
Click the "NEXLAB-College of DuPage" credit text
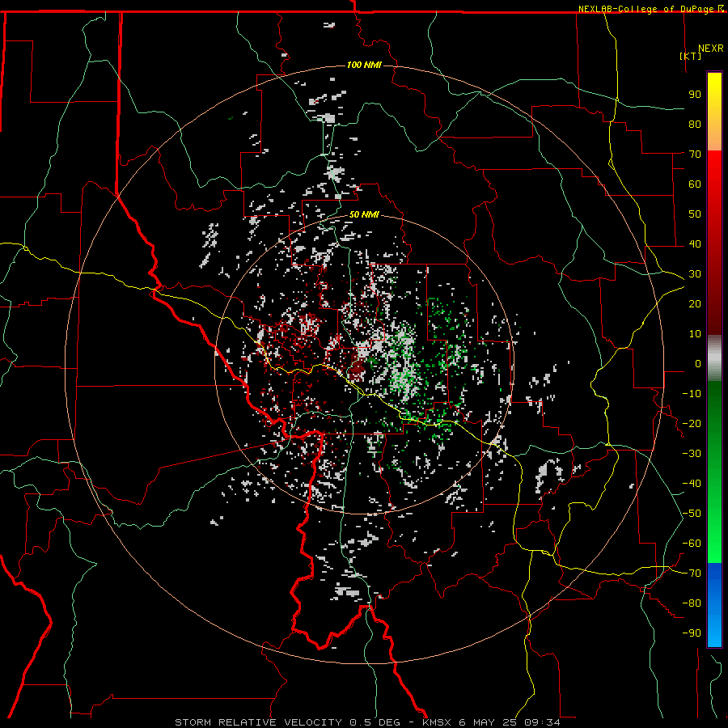pyautogui.click(x=645, y=9)
